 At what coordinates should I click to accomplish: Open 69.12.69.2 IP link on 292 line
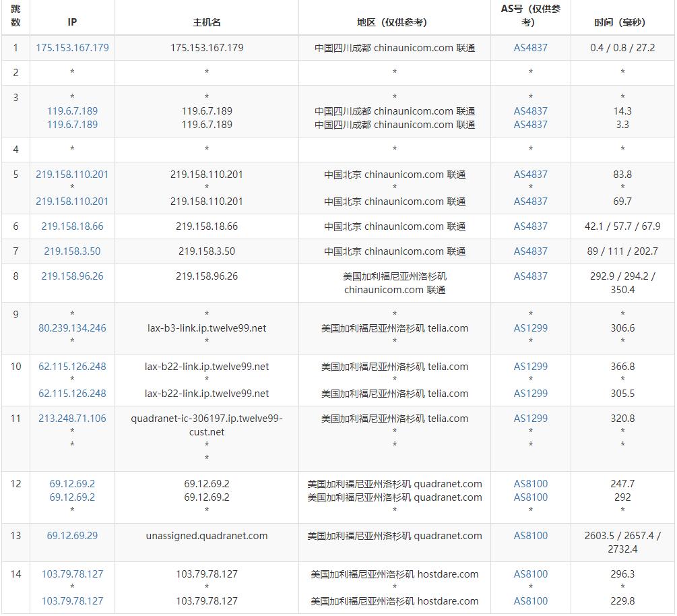72,497
